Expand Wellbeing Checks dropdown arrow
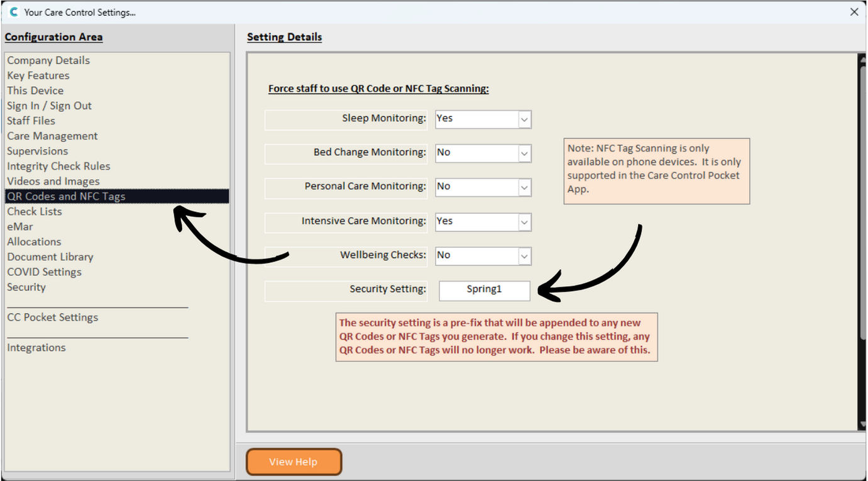 pyautogui.click(x=524, y=256)
